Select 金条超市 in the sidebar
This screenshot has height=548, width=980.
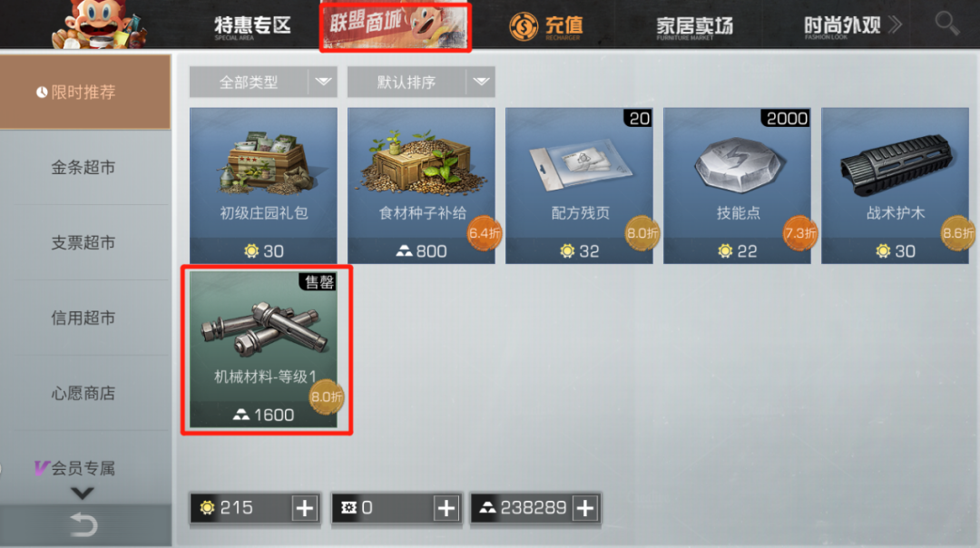click(x=83, y=168)
